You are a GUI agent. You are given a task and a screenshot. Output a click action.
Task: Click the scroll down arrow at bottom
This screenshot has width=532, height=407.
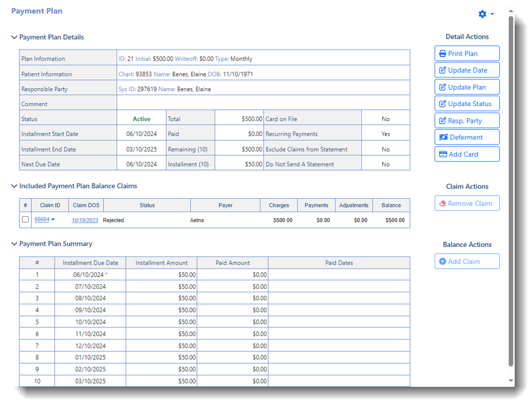tap(511, 381)
